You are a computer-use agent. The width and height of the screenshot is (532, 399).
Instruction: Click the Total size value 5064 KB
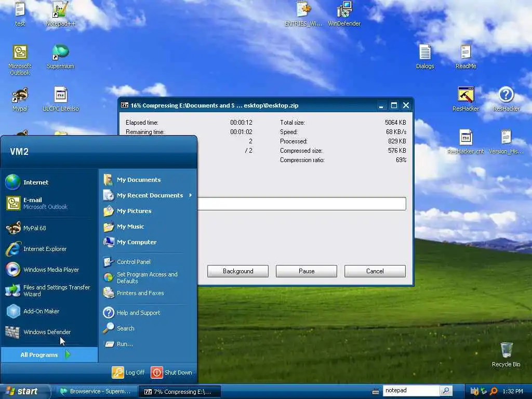click(395, 122)
